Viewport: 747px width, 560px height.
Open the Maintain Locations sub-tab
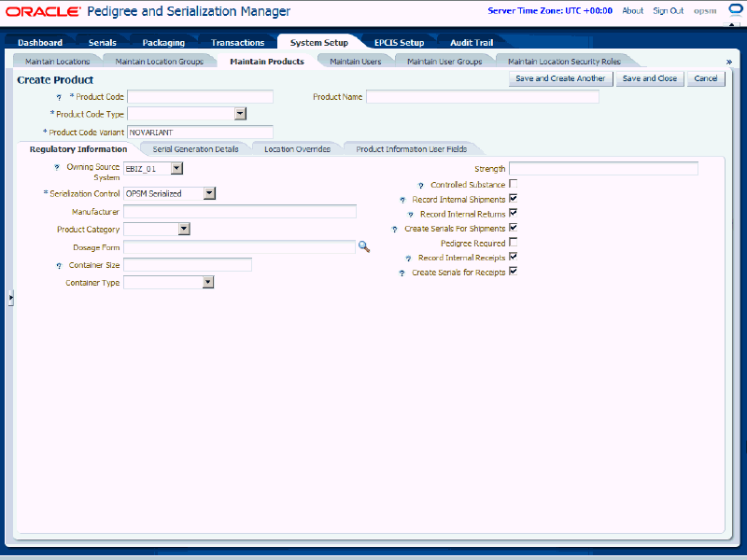point(58,62)
